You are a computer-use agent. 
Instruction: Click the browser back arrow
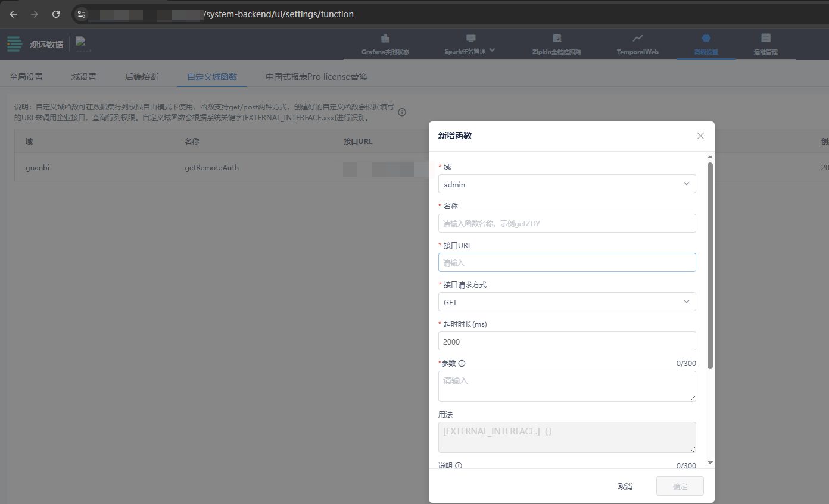(13, 14)
